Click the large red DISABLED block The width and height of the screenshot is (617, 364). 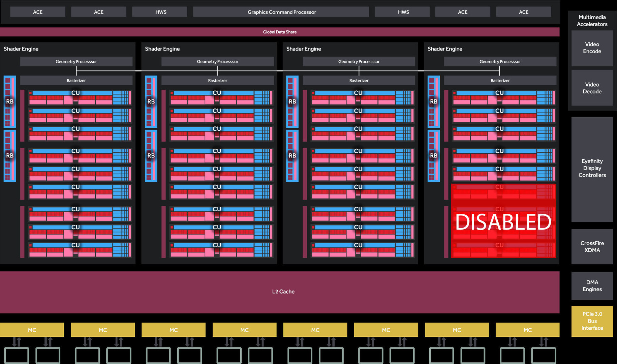pyautogui.click(x=503, y=221)
